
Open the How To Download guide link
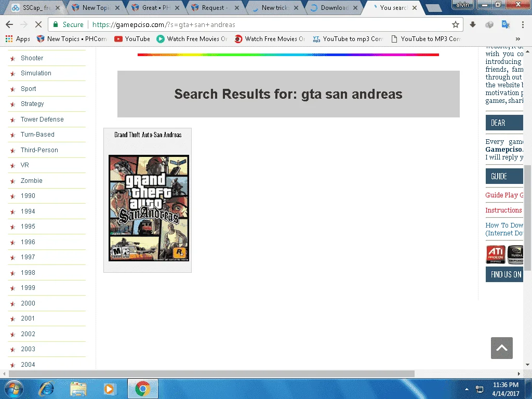coord(504,229)
